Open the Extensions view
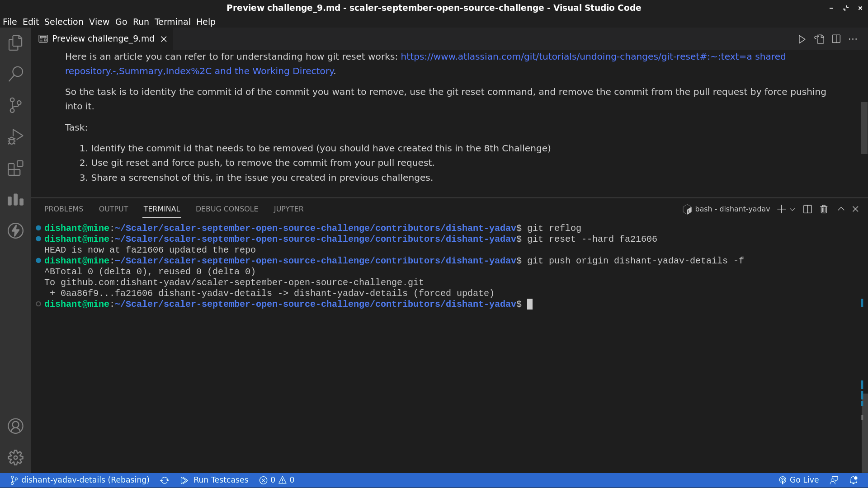 15,168
